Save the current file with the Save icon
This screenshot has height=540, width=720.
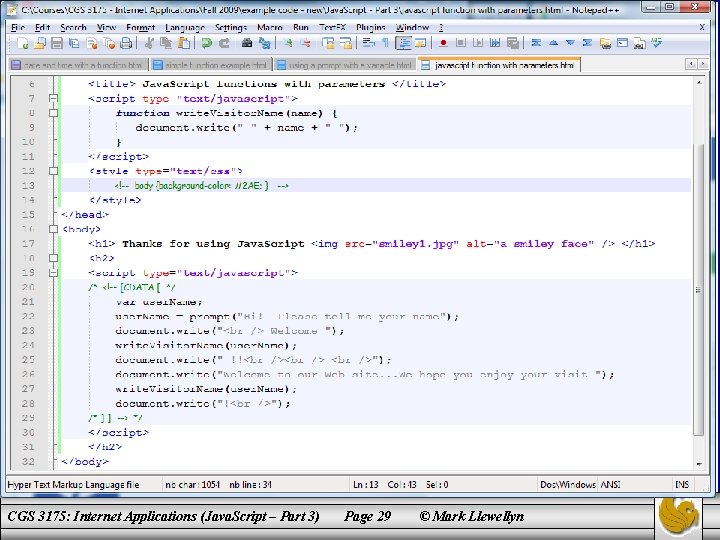click(56, 43)
